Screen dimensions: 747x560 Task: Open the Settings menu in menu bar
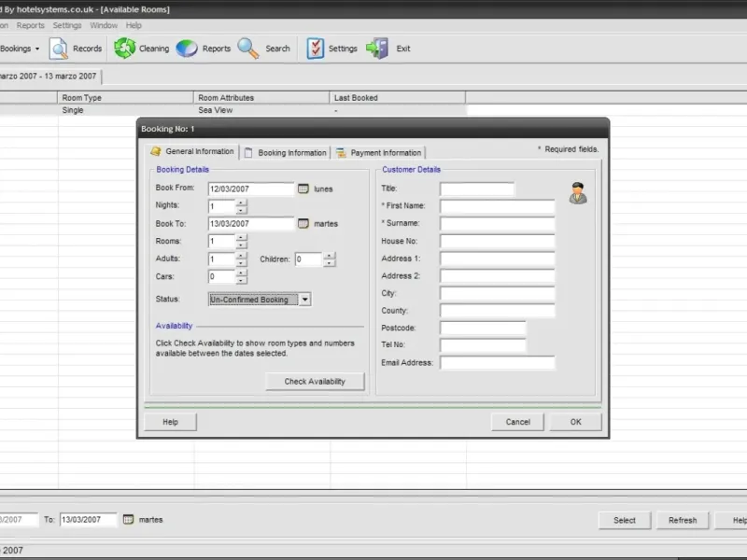[x=67, y=25]
